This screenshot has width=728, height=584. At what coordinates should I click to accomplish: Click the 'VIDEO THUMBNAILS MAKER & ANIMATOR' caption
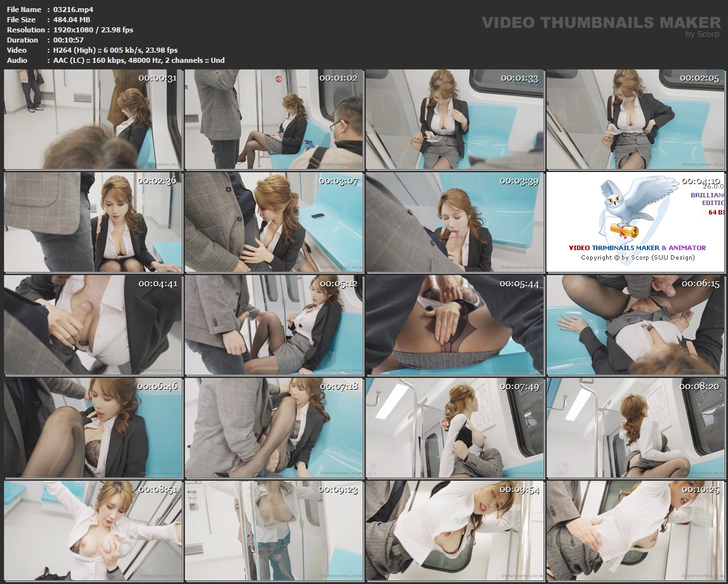637,248
